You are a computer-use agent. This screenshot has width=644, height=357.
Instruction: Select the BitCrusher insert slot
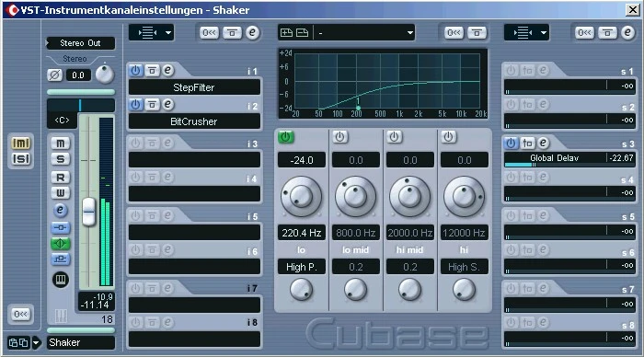coord(194,121)
